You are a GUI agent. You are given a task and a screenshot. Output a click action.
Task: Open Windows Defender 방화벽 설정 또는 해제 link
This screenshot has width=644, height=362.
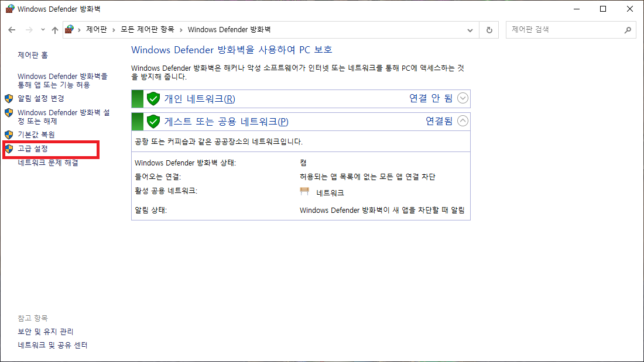coord(64,116)
